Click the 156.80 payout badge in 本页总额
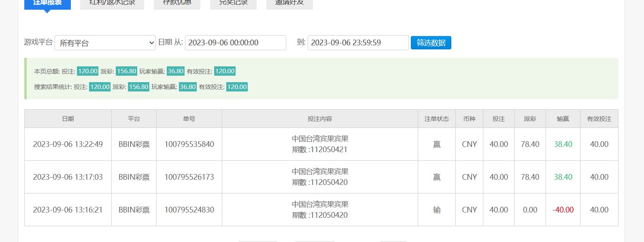The width and height of the screenshot is (644, 242). [126, 71]
